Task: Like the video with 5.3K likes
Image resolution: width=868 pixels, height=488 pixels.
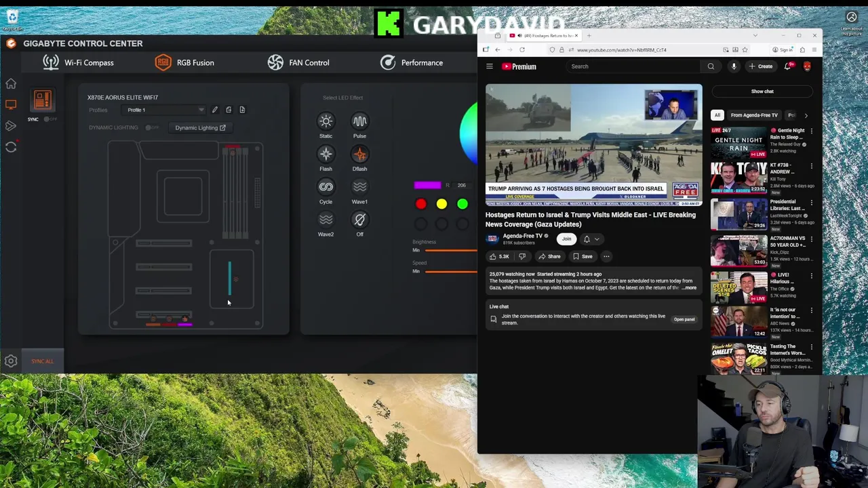Action: [500, 256]
